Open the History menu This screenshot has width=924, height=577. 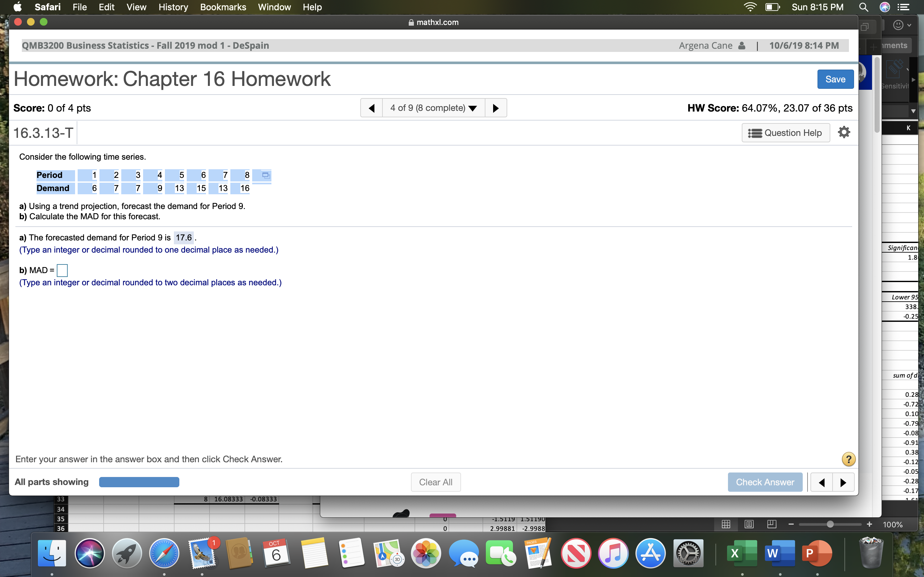[x=173, y=7]
